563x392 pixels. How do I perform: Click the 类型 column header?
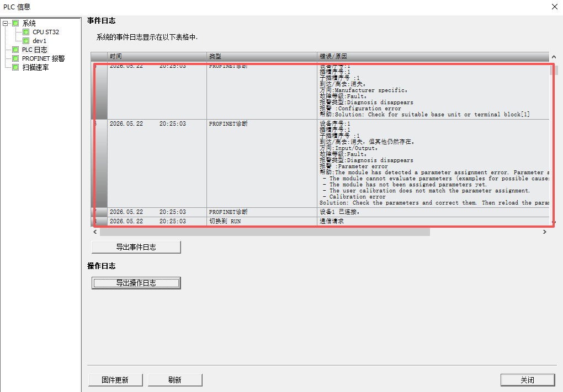coord(262,57)
